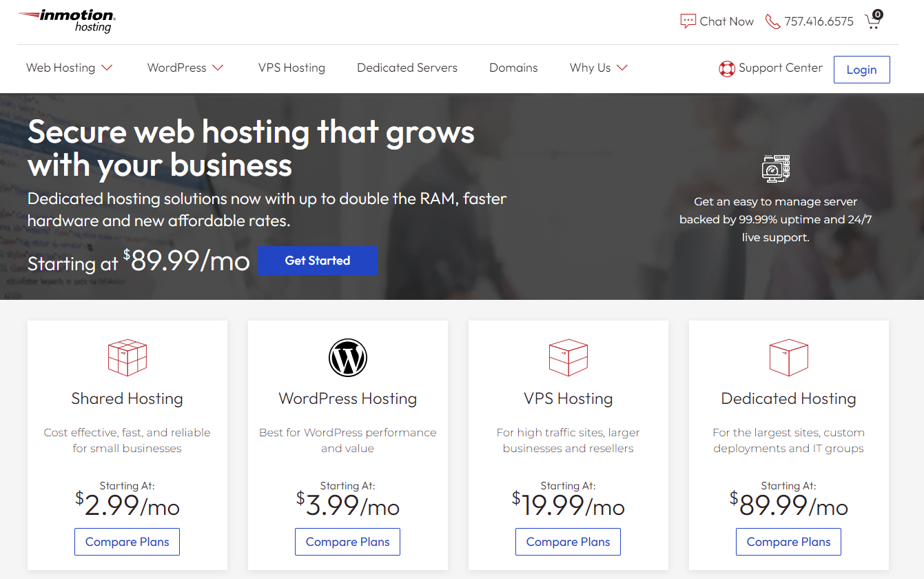The image size is (924, 579).
Task: Click the Dedicated Hosting card title
Action: pyautogui.click(x=789, y=398)
